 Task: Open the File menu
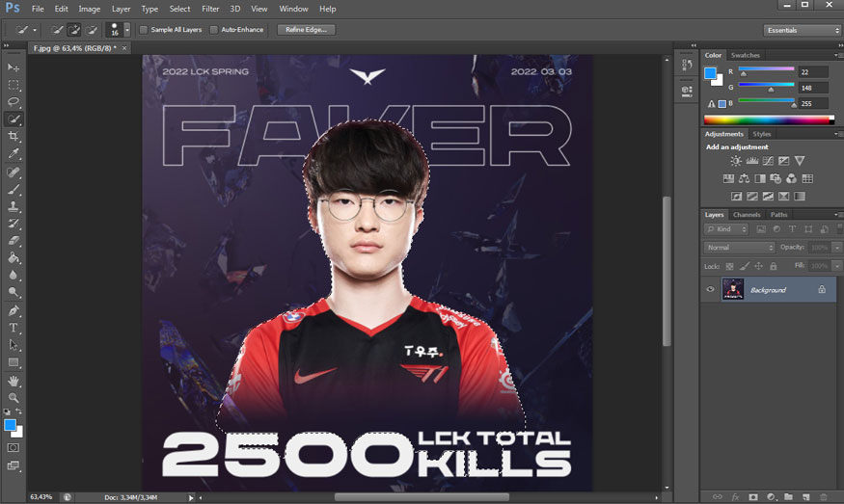38,9
